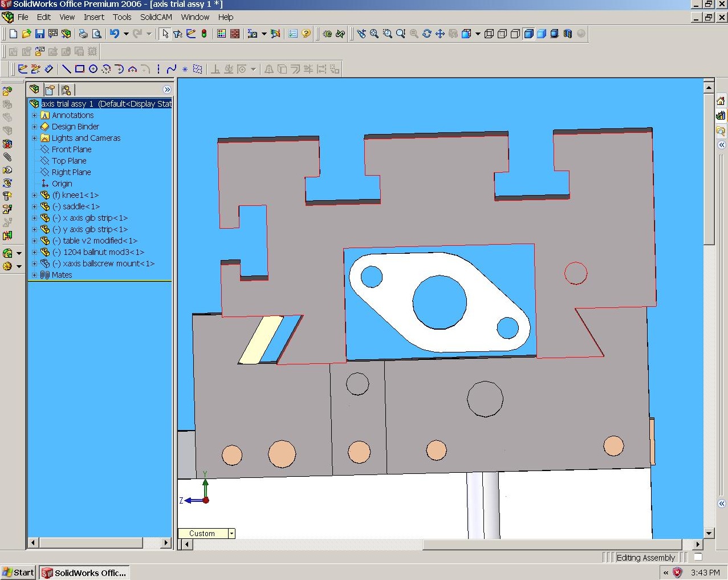Open the Custom view orientation dropdown

[231, 534]
